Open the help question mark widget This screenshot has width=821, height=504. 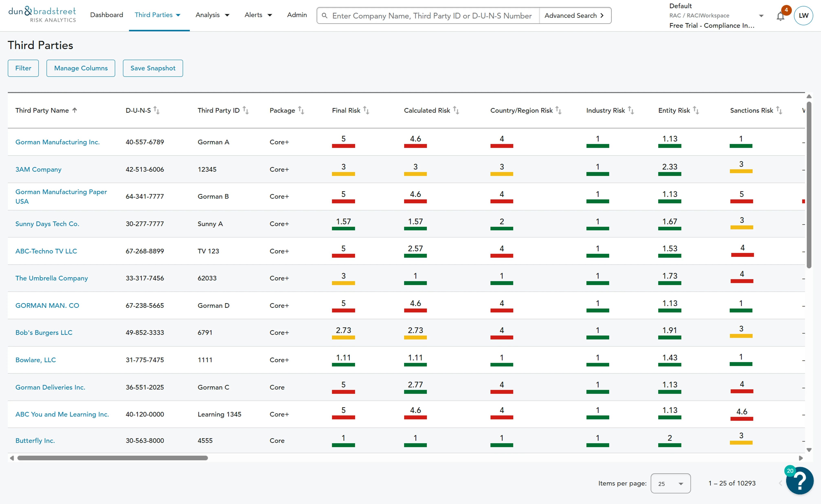(799, 481)
